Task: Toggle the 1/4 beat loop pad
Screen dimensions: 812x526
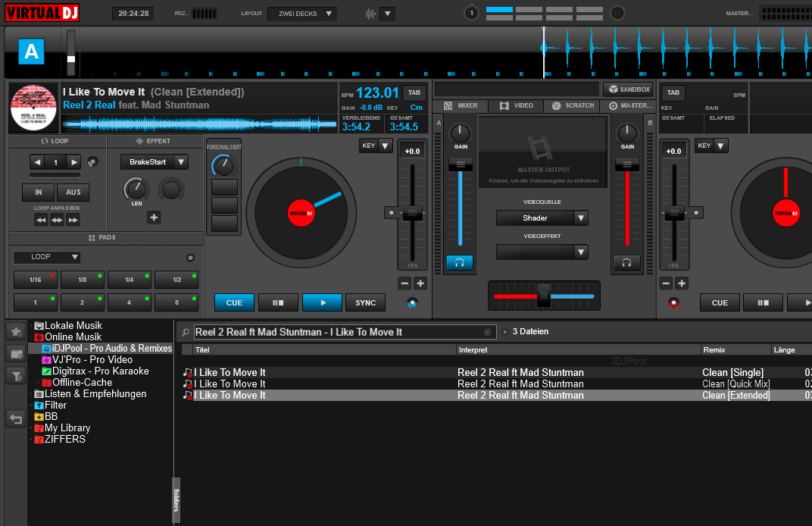Action: (130, 280)
